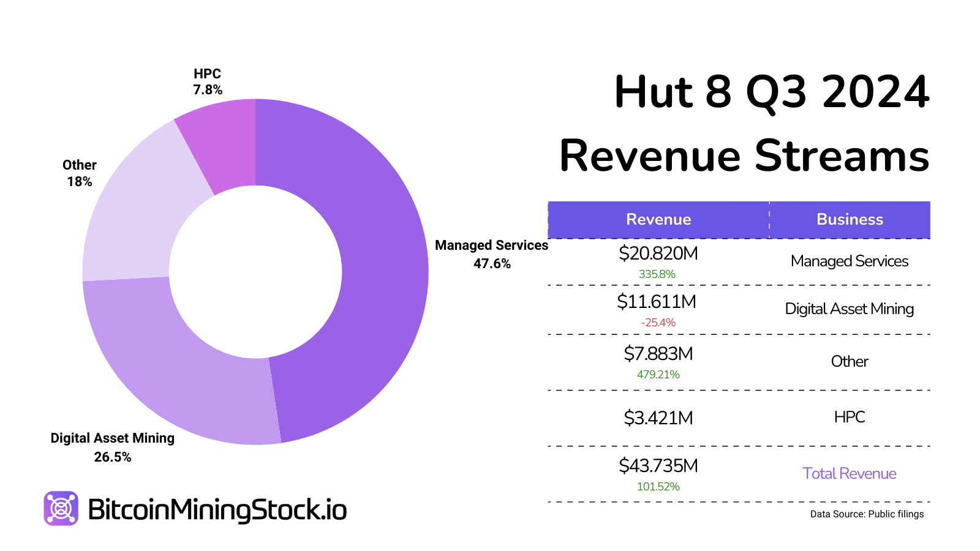The width and height of the screenshot is (980, 551).
Task: Select the Business tab in the table
Action: pyautogui.click(x=850, y=219)
